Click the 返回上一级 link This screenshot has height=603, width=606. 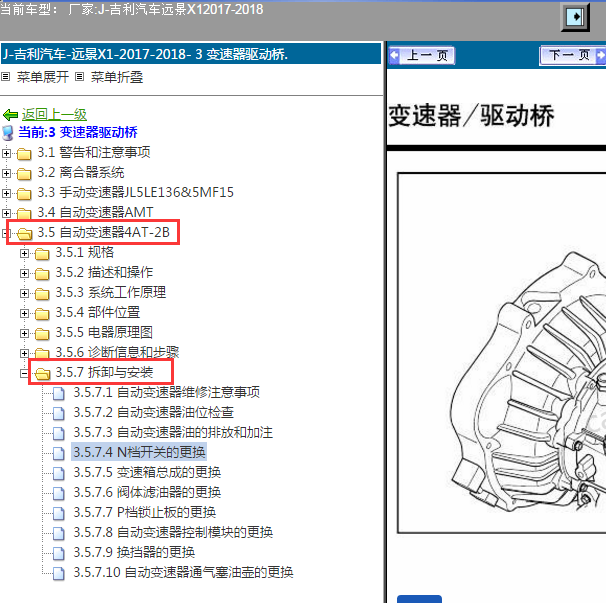click(54, 114)
